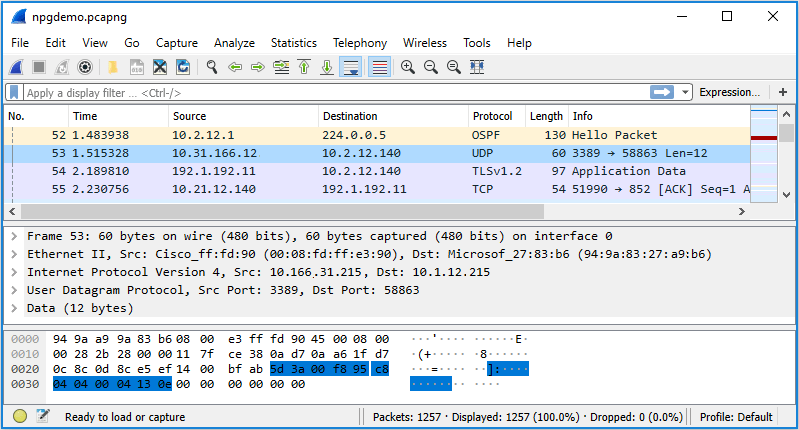The width and height of the screenshot is (799, 430).
Task: Expand User Datagram Protocol node
Action: [14, 290]
